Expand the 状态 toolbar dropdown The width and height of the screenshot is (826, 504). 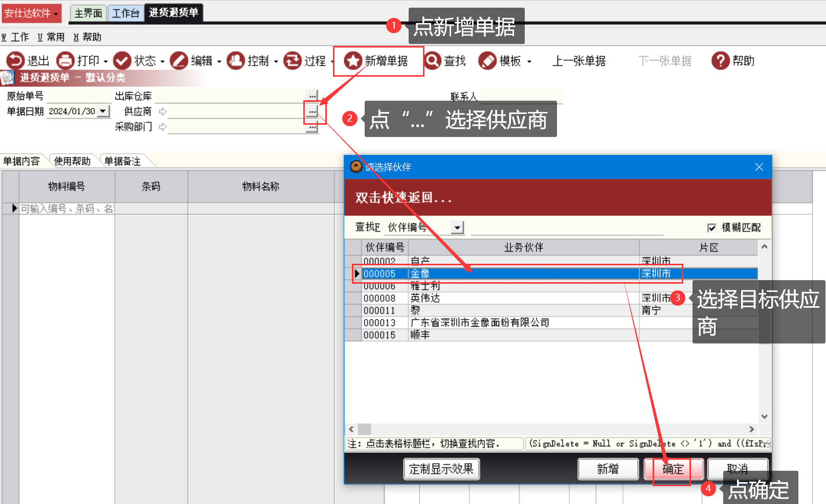tap(163, 62)
